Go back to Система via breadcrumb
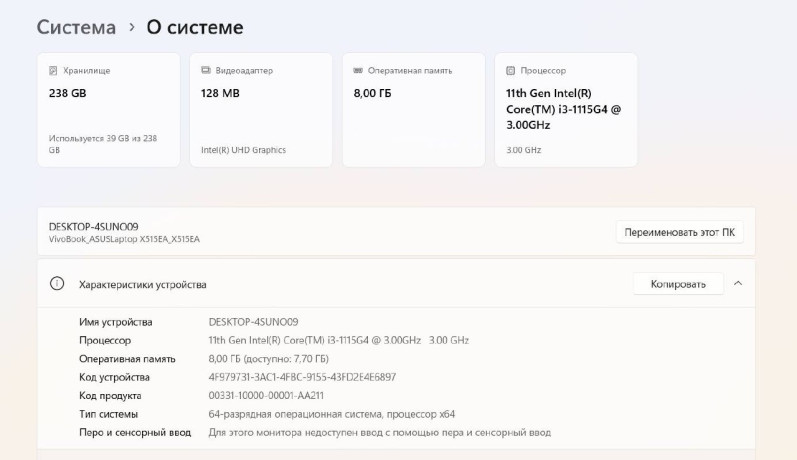This screenshot has width=797, height=460. pyautogui.click(x=76, y=28)
